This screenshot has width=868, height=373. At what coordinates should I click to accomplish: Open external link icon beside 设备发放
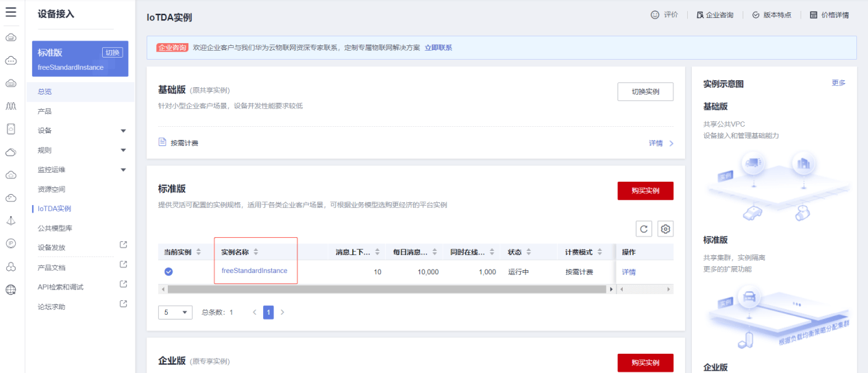123,245
